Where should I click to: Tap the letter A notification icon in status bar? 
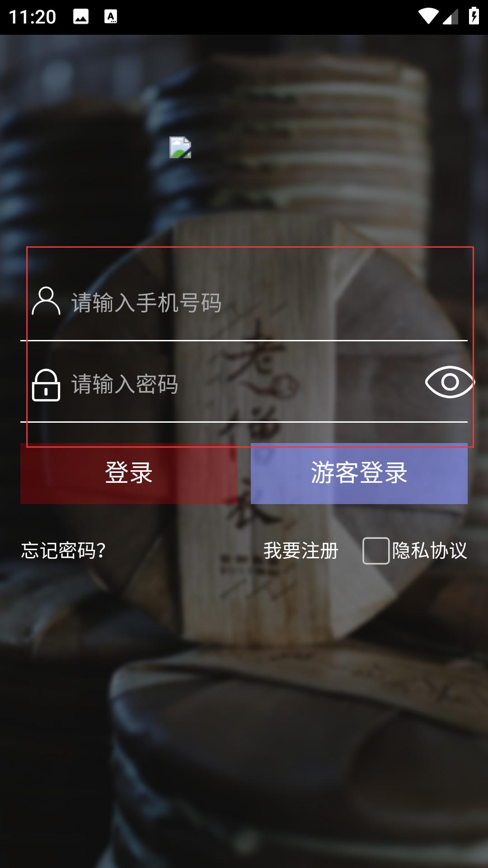111,17
